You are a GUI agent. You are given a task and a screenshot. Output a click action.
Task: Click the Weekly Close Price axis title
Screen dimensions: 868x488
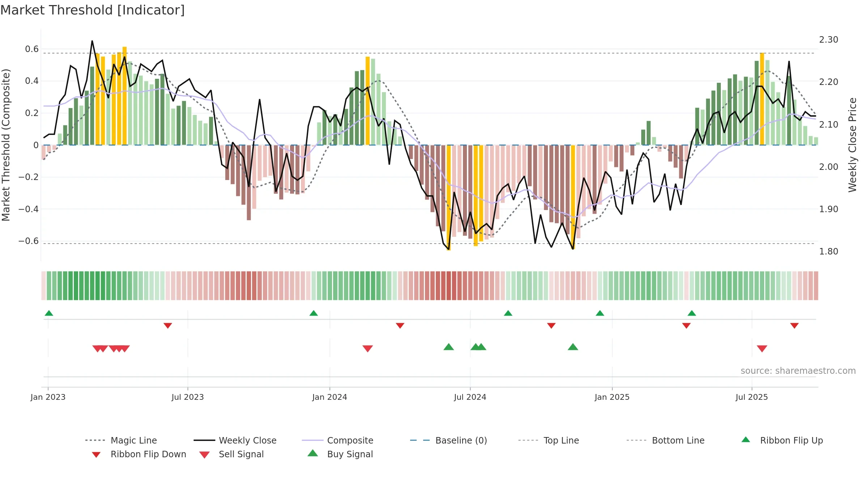[x=852, y=145]
